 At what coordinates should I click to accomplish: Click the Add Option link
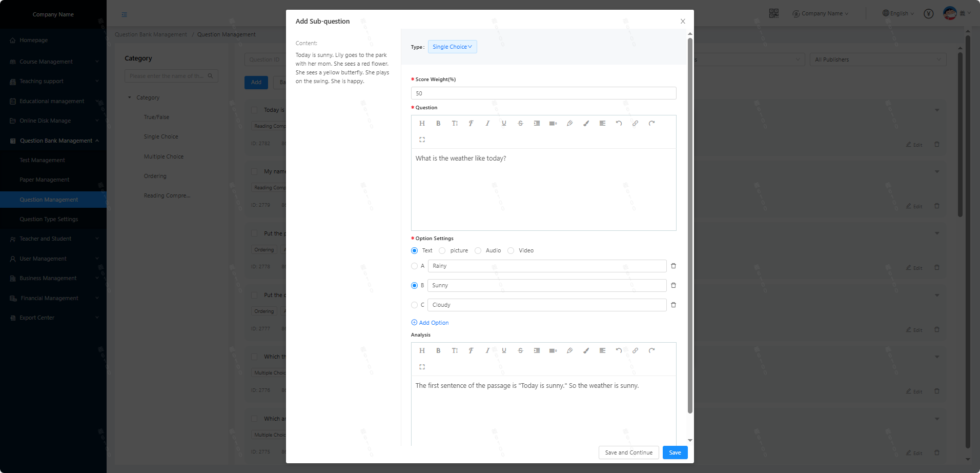(x=430, y=323)
